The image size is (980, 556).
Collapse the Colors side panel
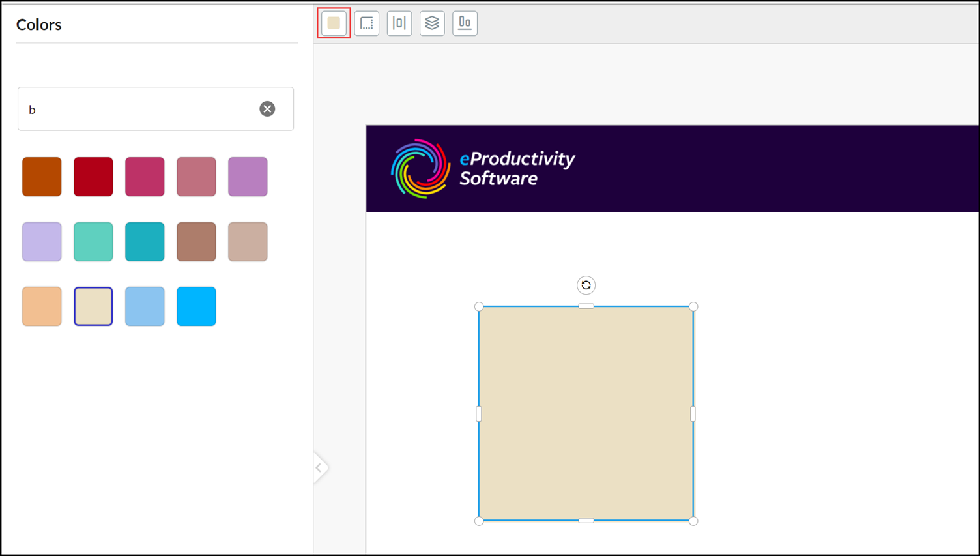pos(319,467)
